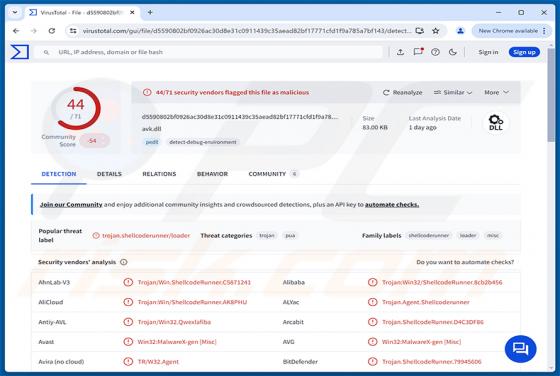Click the upload file icon

[x=400, y=52]
